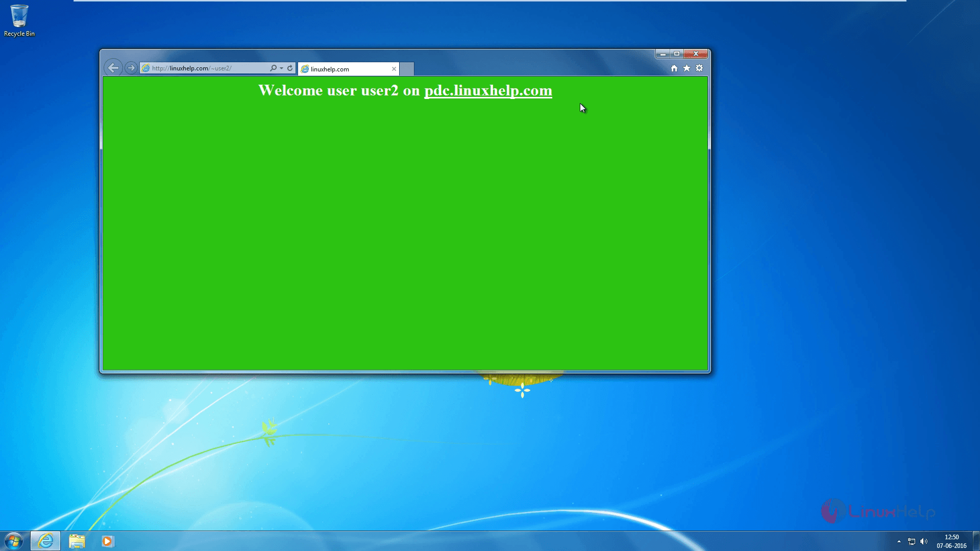Click the green webpage background color area
980x551 pixels.
pos(405,236)
